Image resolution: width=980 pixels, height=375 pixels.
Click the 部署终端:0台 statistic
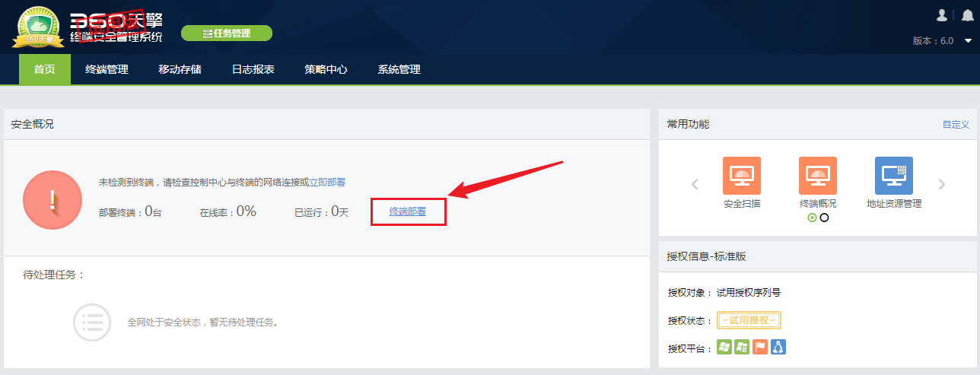pos(130,211)
